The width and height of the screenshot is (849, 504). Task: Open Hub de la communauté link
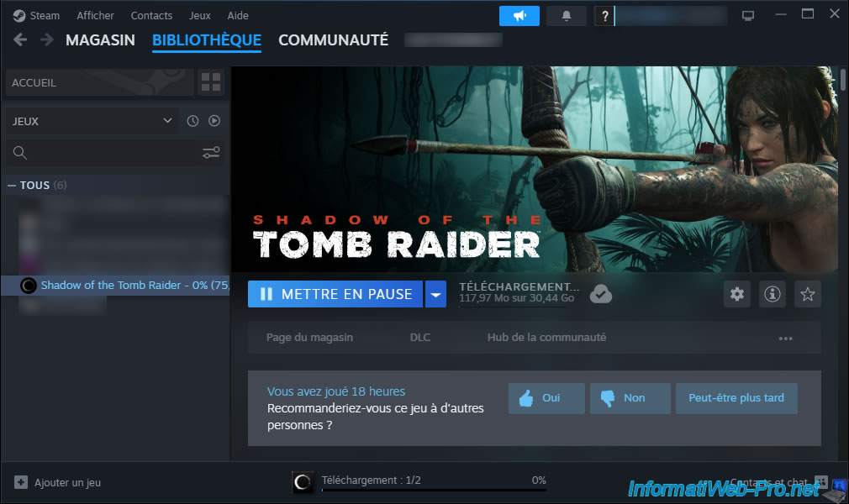pyautogui.click(x=547, y=338)
